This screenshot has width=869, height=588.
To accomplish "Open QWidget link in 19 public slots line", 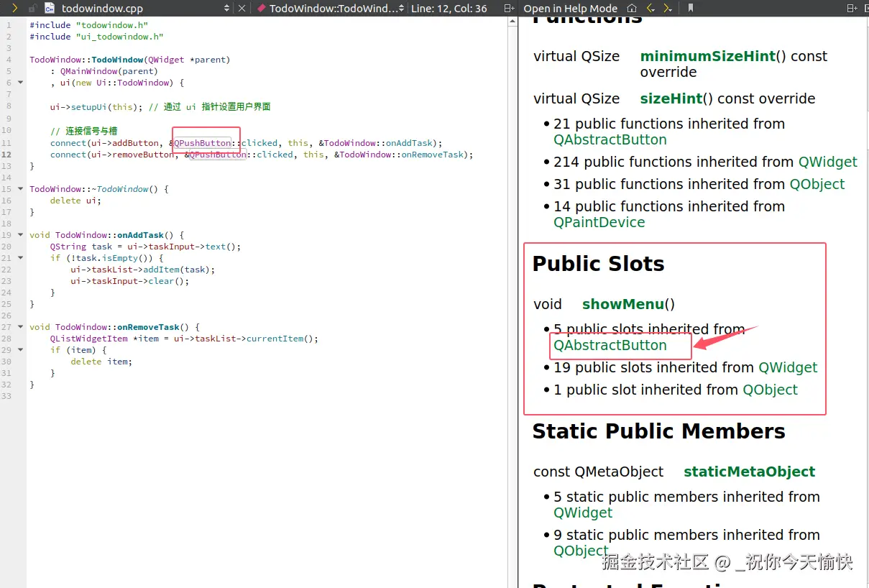I will coord(788,367).
